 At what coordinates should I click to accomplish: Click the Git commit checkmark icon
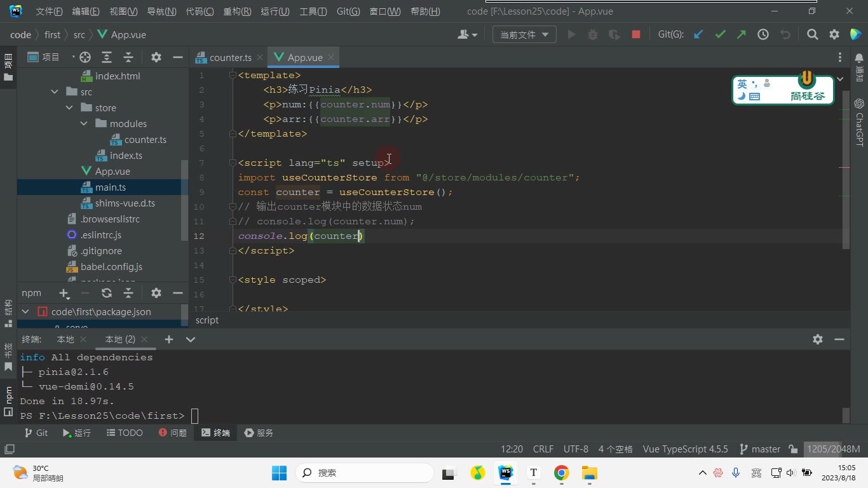[720, 35]
